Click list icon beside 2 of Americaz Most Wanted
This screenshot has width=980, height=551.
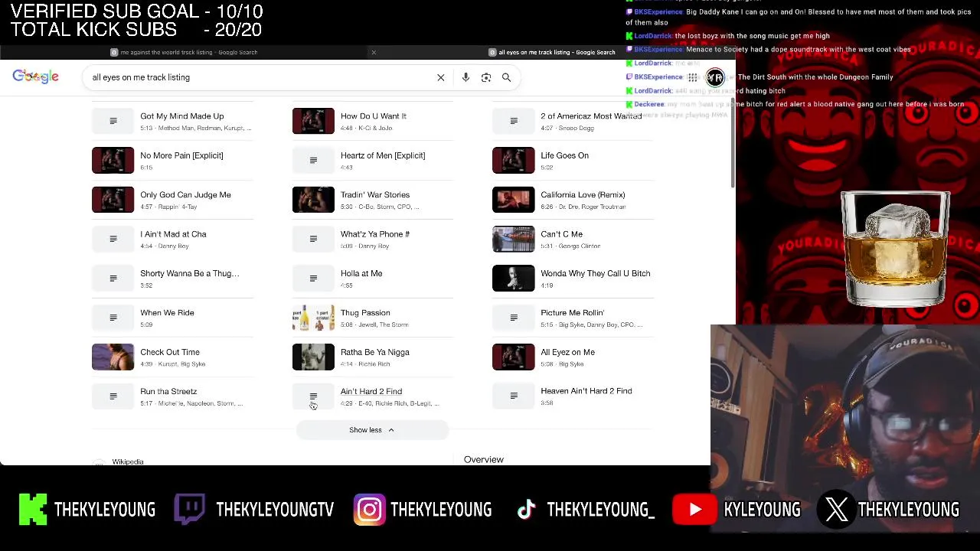514,121
